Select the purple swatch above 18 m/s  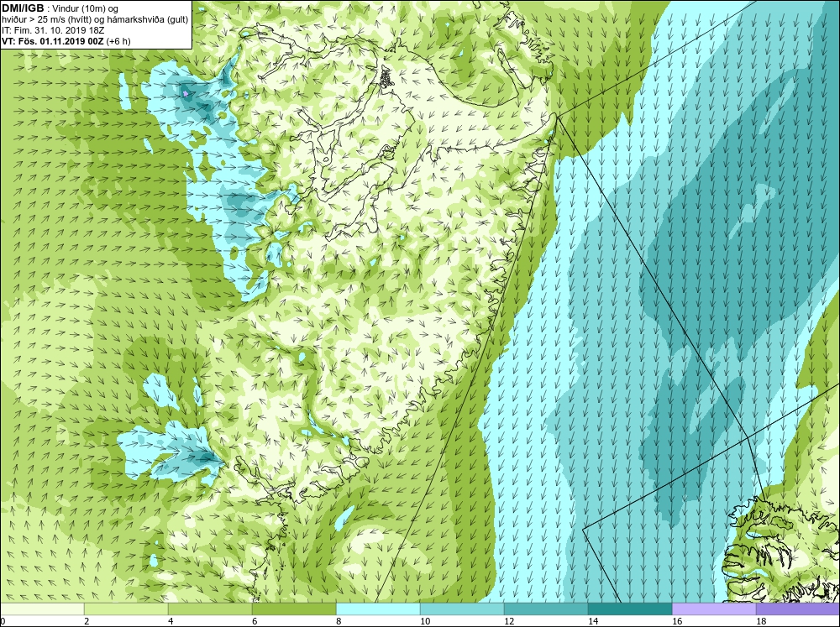pyautogui.click(x=798, y=609)
